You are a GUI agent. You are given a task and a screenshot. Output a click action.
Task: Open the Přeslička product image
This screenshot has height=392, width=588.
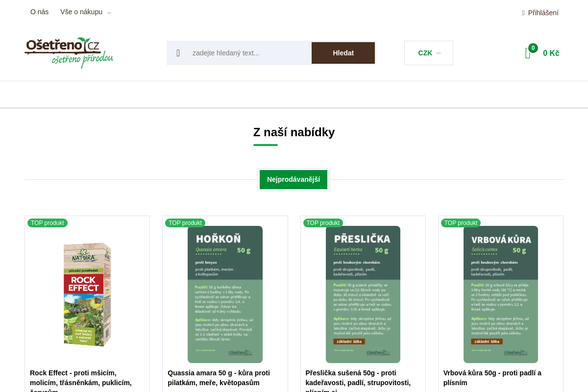(x=363, y=294)
